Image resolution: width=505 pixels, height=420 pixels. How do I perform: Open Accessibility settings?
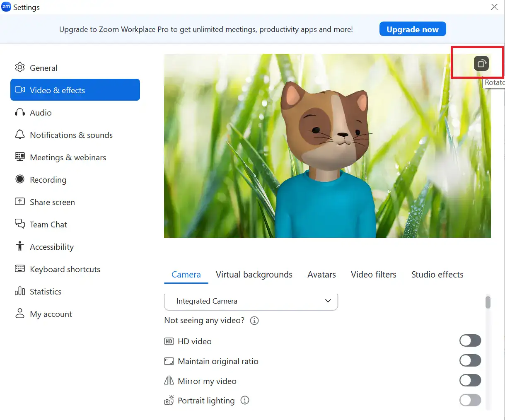pos(75,246)
